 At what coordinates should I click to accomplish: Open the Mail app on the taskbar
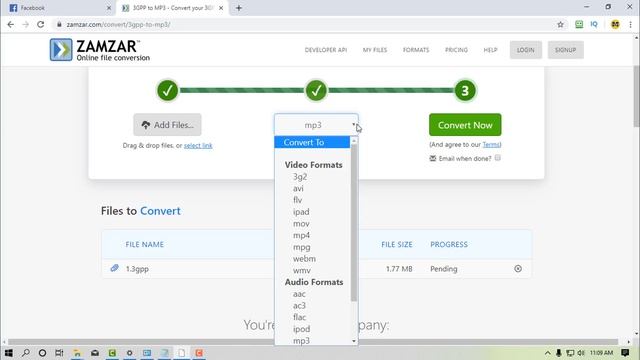[95, 353]
